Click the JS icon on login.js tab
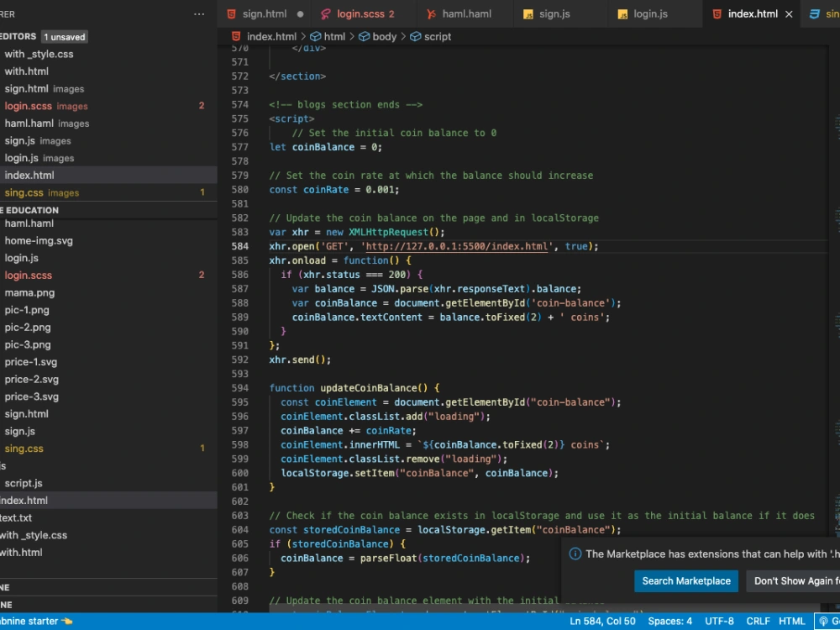This screenshot has height=630, width=840. pyautogui.click(x=622, y=14)
